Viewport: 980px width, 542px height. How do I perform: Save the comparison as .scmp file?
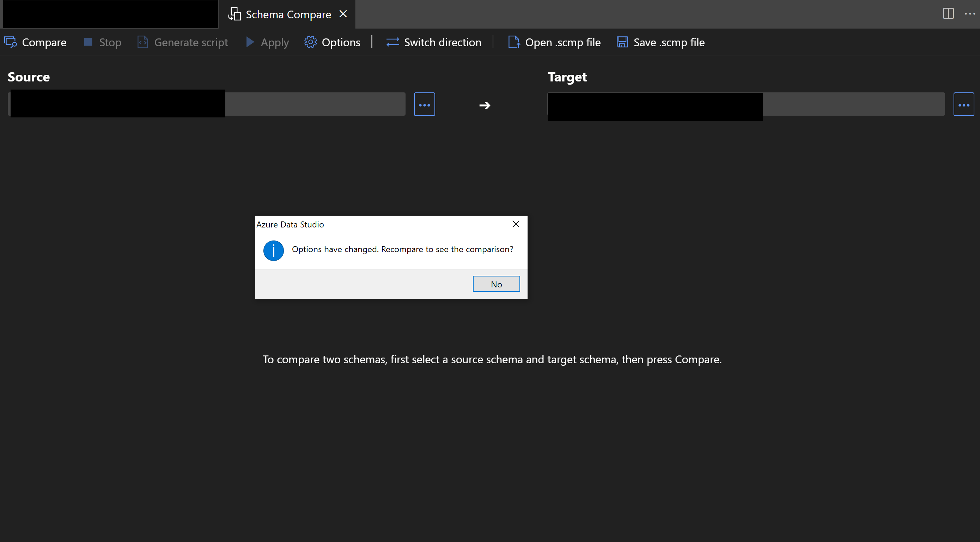[622, 42]
